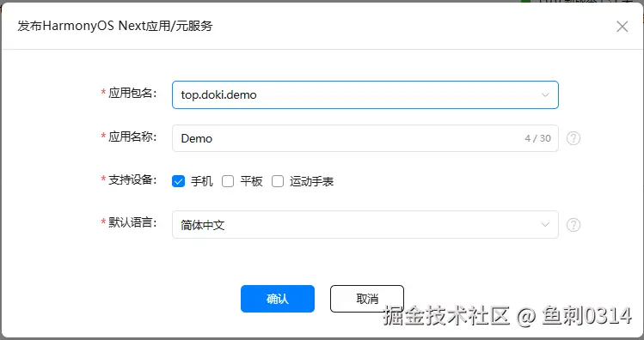Click the 平板 checkbox label text
The height and width of the screenshot is (340, 644).
(x=251, y=181)
